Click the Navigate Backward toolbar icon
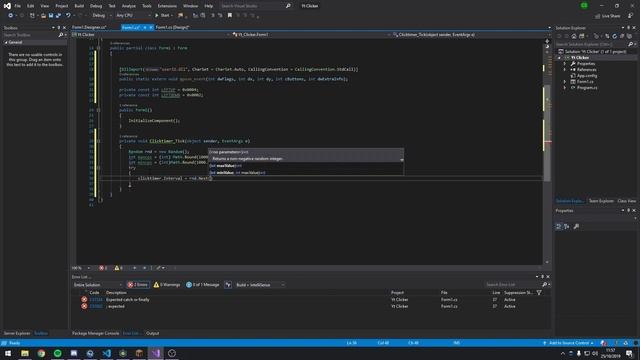This screenshot has width=640, height=360. point(11,16)
